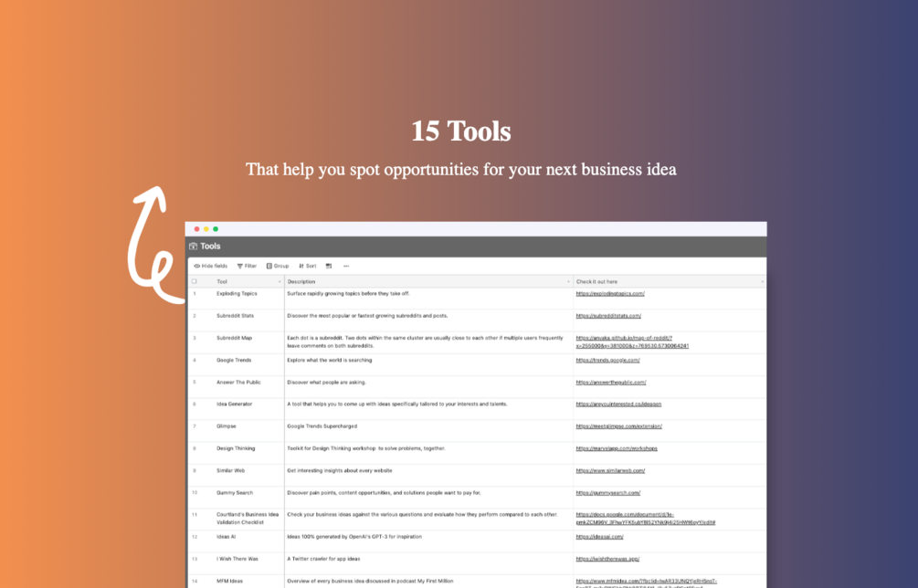Click description 'Get interesting insights about every website'
918x588 pixels.
pos(340,471)
